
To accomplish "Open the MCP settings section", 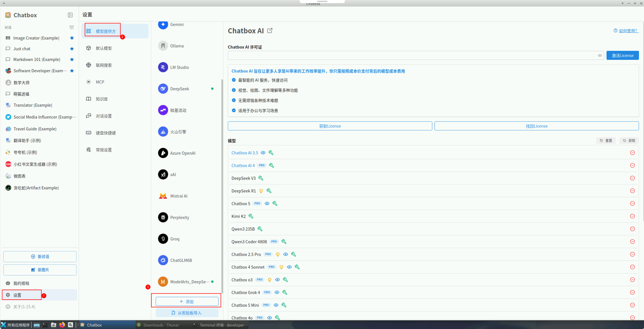I will click(100, 82).
